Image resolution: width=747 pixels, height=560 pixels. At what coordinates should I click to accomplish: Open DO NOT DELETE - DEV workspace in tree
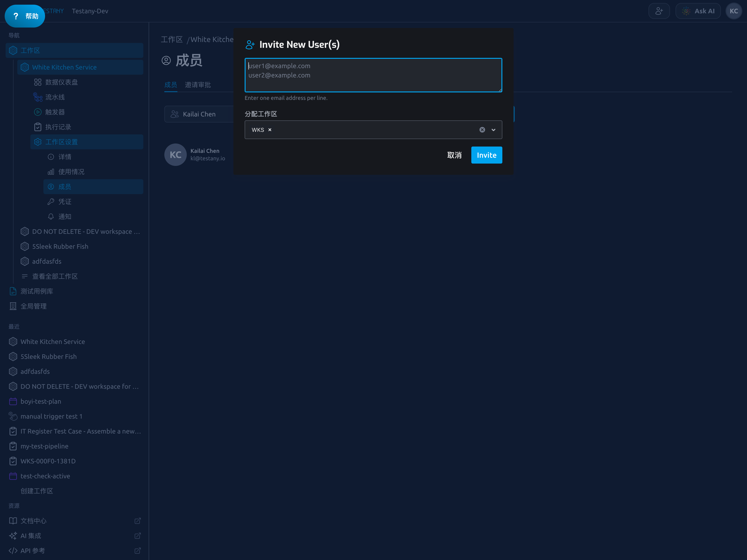click(80, 231)
